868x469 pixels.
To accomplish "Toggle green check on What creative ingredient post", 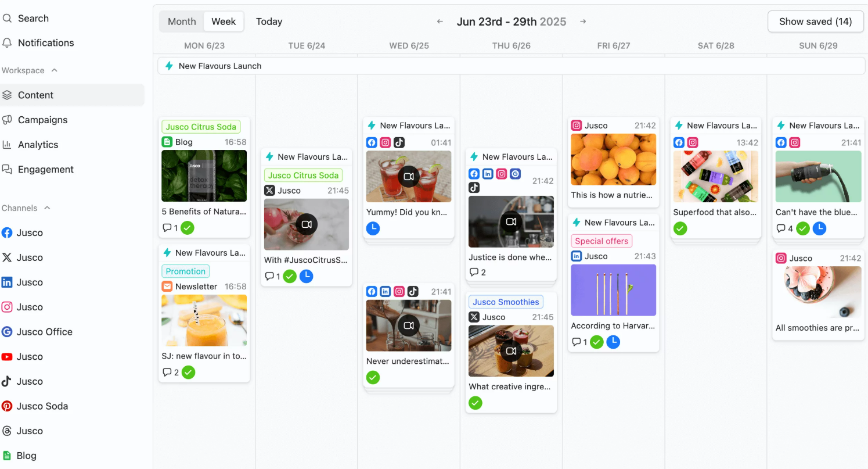I will click(476, 403).
